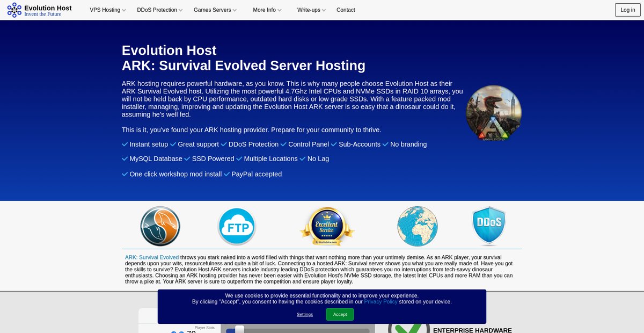Click the FTP cloud icon
Image resolution: width=644 pixels, height=333 pixels.
pyautogui.click(x=237, y=227)
